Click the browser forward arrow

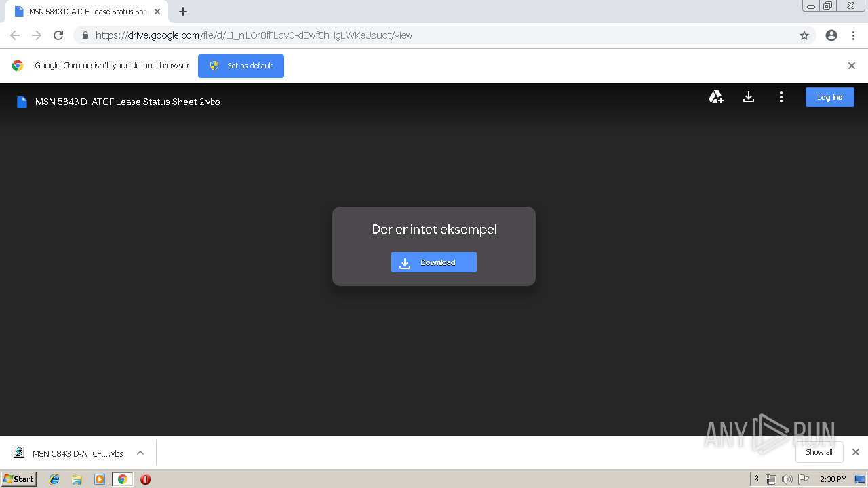[x=37, y=35]
